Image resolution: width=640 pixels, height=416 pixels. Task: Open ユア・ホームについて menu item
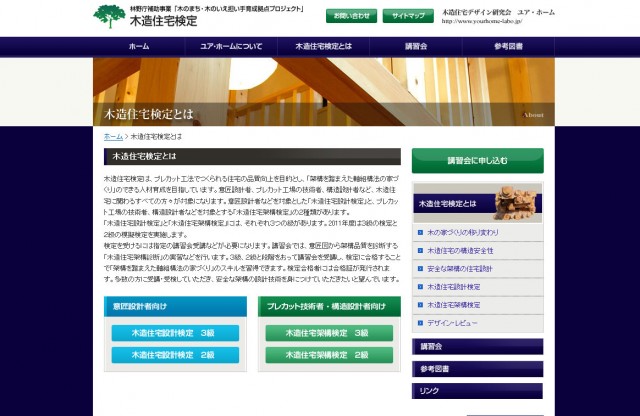(231, 47)
